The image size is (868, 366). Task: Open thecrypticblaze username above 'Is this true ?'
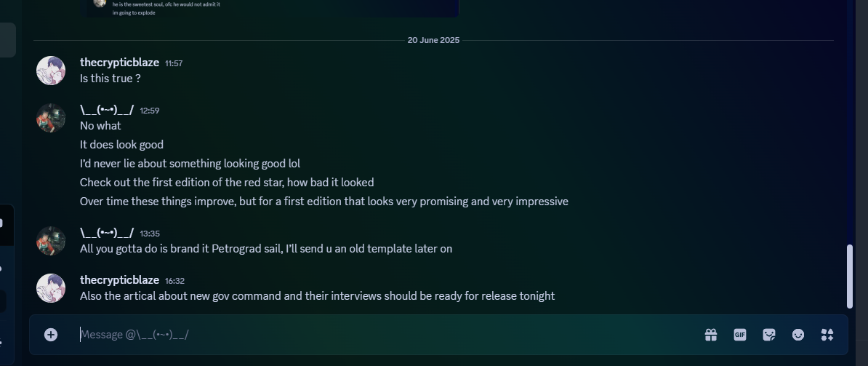click(119, 63)
